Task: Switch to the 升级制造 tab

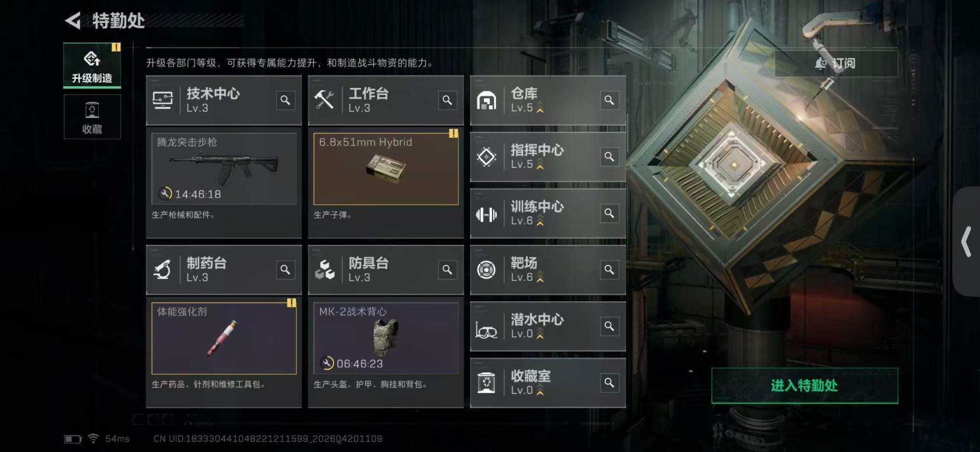Action: 92,65
